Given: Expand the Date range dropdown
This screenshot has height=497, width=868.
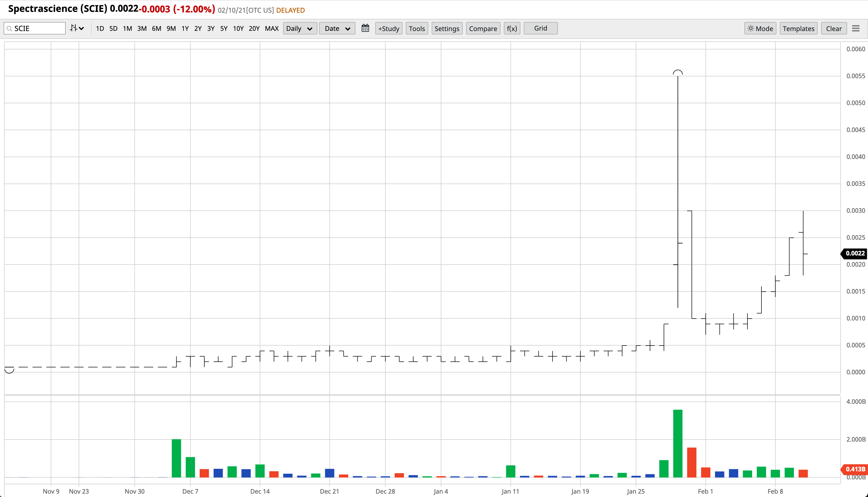Looking at the screenshot, I should (x=337, y=28).
